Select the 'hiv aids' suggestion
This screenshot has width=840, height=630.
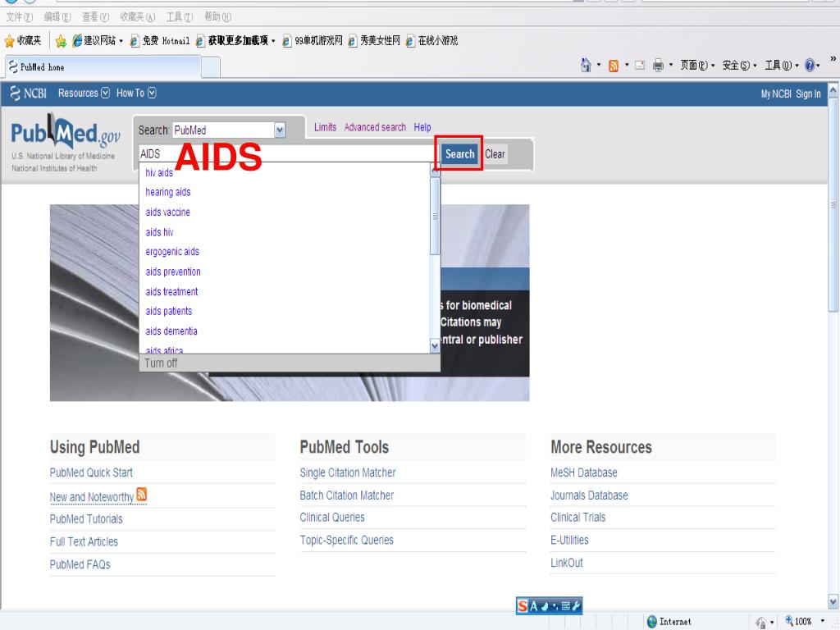[159, 172]
